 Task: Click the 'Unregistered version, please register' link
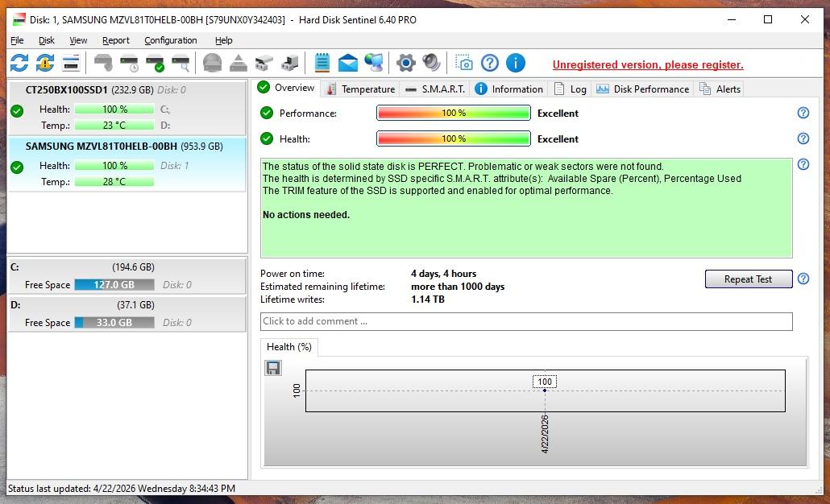click(x=648, y=64)
